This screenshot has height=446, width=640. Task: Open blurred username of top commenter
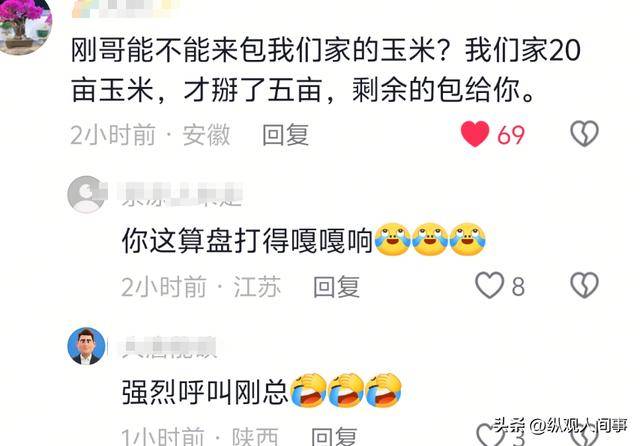point(122,8)
